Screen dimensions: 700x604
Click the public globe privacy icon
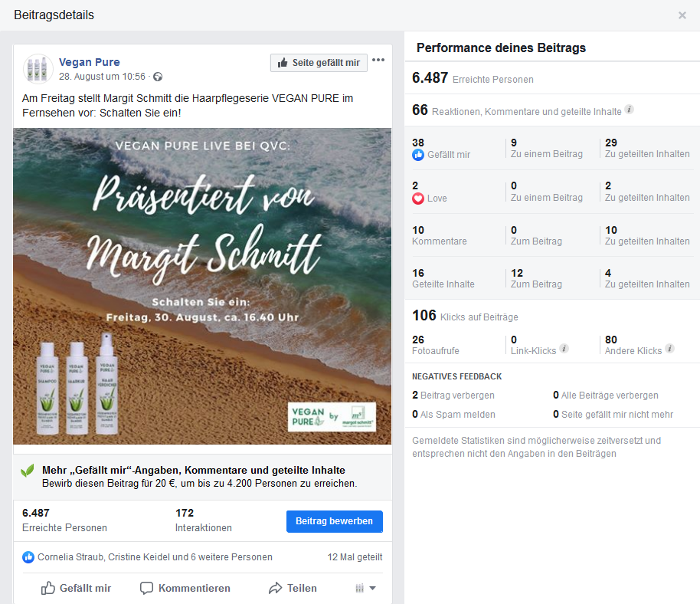158,77
